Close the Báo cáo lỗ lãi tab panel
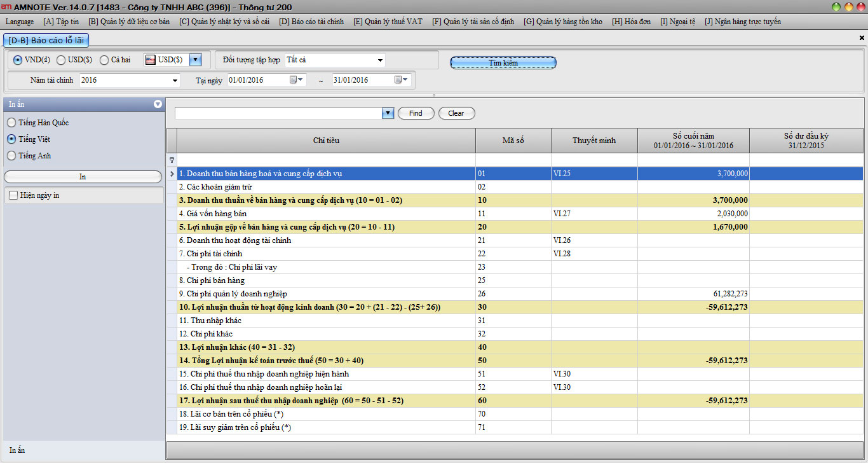The width and height of the screenshot is (868, 463). point(862,38)
